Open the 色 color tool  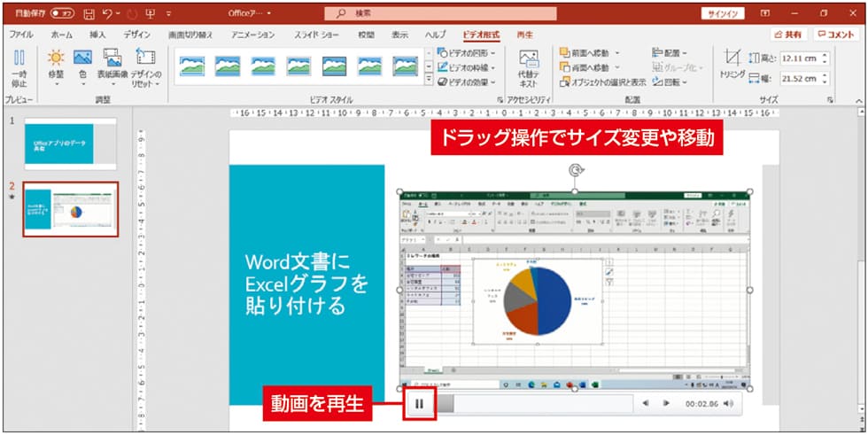point(82,67)
